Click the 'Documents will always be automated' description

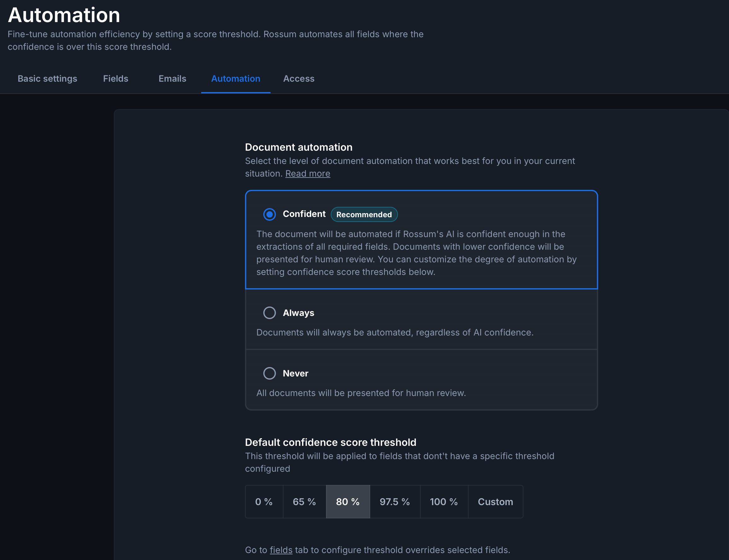click(395, 333)
